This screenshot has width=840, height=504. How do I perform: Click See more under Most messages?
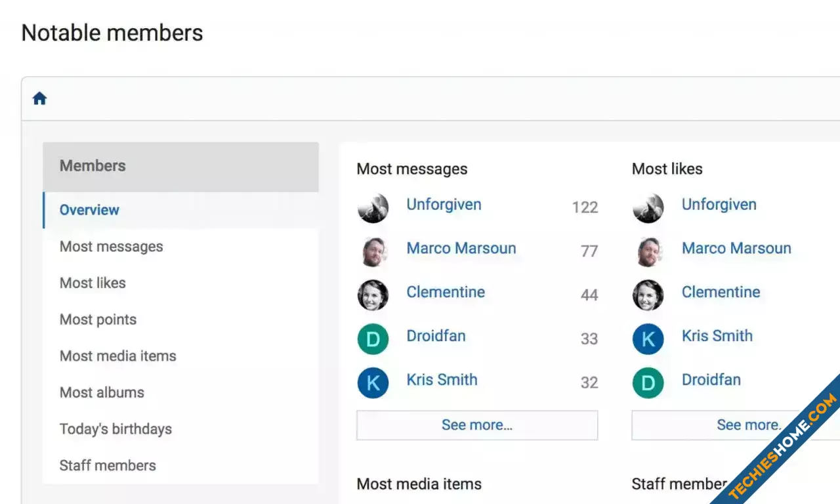pos(477,425)
